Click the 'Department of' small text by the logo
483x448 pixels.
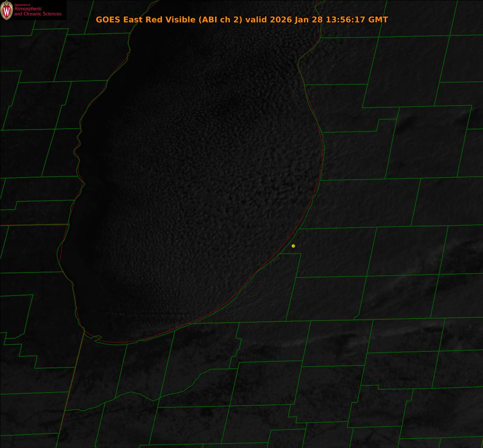[22, 5]
